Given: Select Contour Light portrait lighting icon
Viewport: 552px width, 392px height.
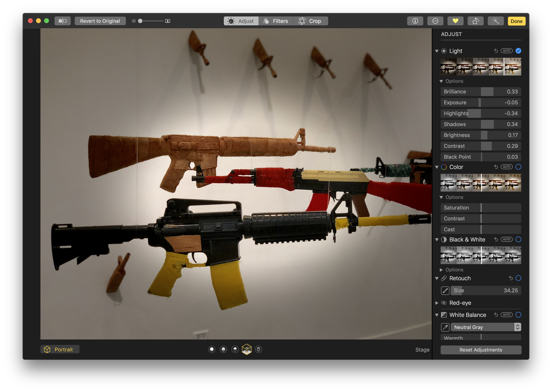Looking at the screenshot, I should [235, 350].
